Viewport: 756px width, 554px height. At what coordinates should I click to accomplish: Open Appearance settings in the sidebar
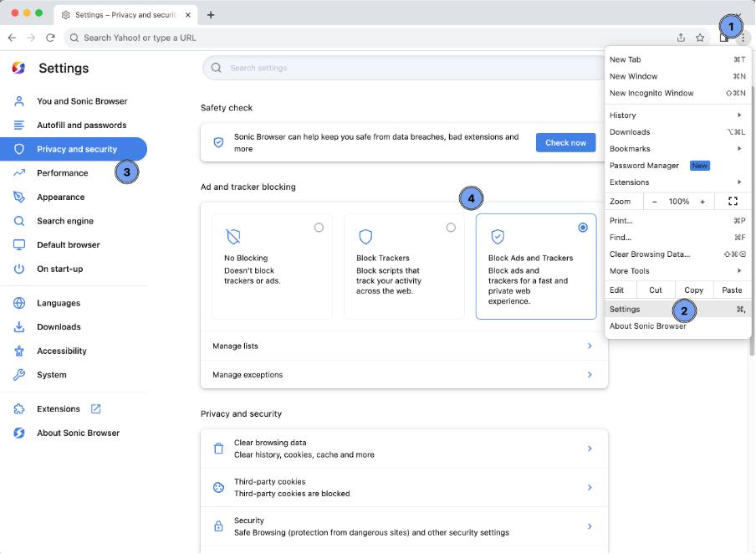click(59, 197)
